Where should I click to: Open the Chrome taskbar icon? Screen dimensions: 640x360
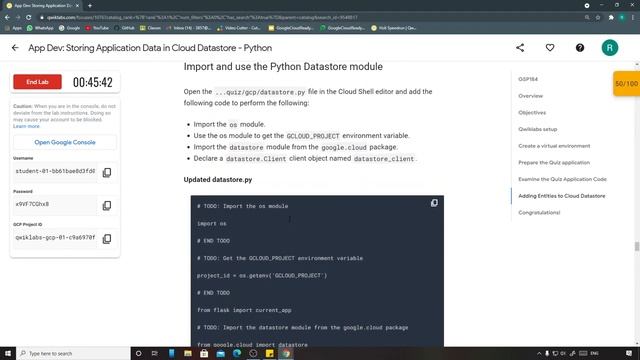(x=286, y=353)
